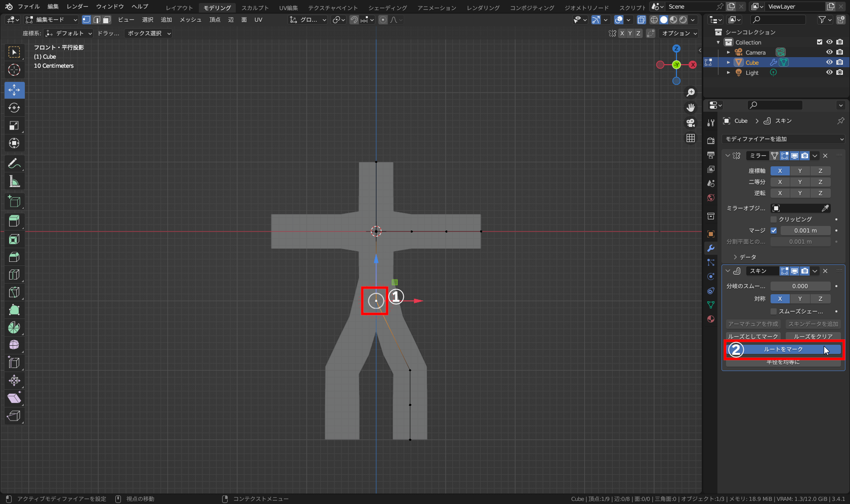Click the Mark Root button
This screenshot has height=504, width=850.
point(783,349)
